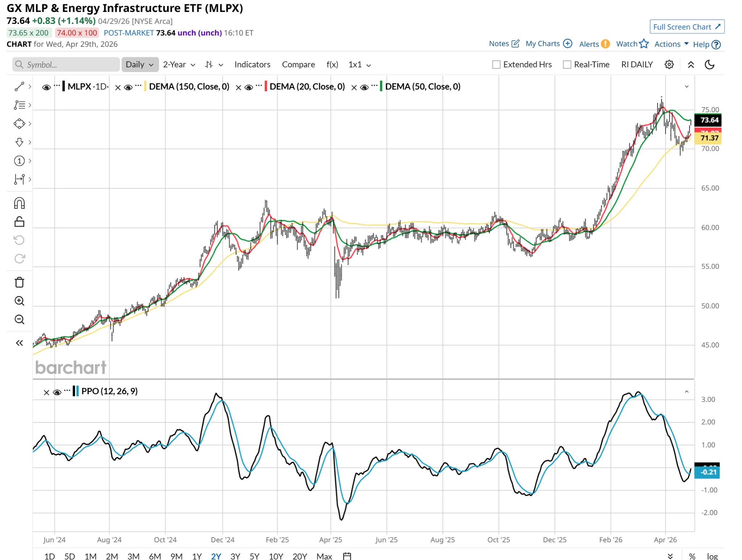
Task: Switch to dark mode moon icon
Action: [x=709, y=64]
